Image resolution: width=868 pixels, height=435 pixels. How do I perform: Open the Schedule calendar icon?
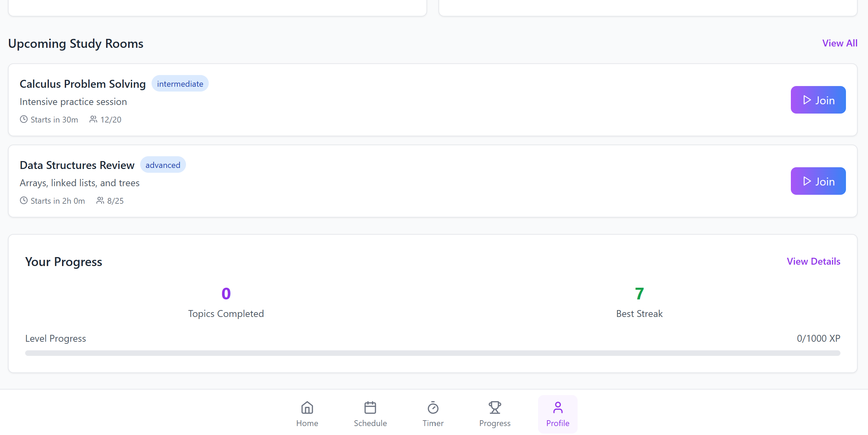point(370,408)
